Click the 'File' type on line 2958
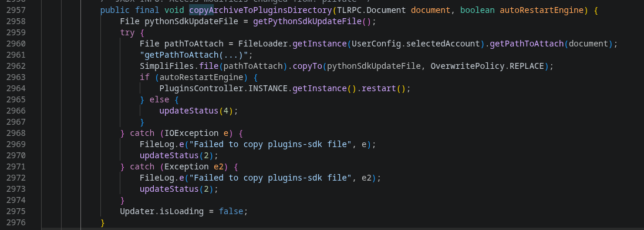 (130, 21)
